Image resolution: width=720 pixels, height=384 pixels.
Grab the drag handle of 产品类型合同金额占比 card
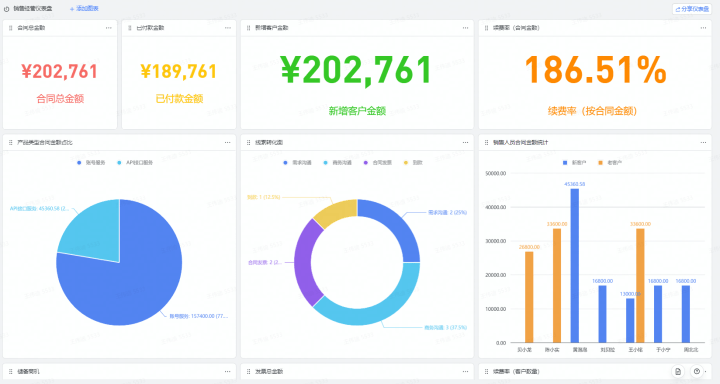coord(11,143)
